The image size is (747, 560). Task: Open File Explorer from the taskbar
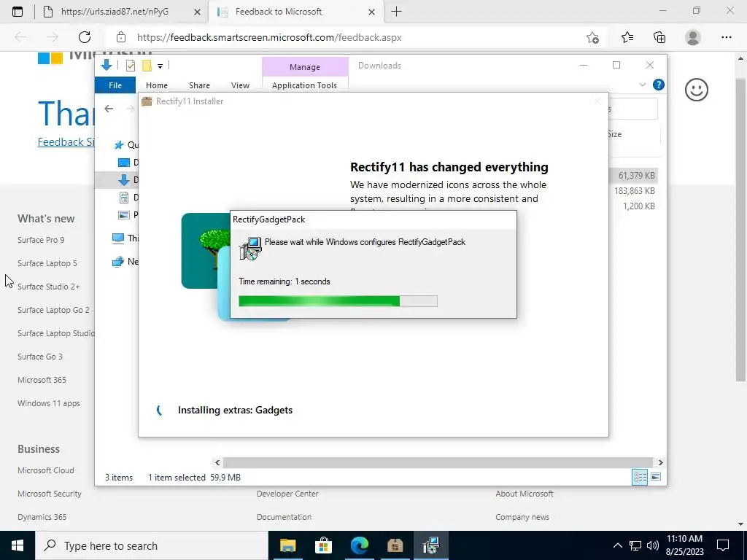click(x=287, y=545)
